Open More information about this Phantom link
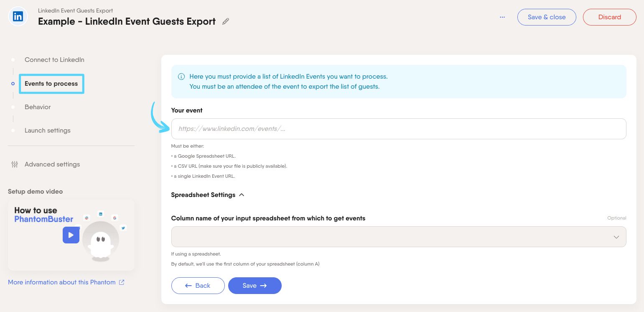The height and width of the screenshot is (312, 644). (x=62, y=282)
